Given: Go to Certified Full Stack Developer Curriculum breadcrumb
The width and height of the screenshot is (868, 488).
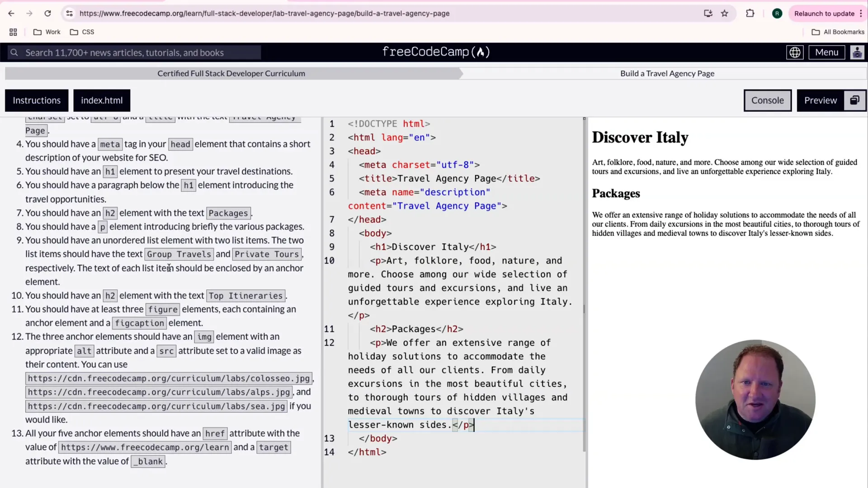Looking at the screenshot, I should (231, 73).
